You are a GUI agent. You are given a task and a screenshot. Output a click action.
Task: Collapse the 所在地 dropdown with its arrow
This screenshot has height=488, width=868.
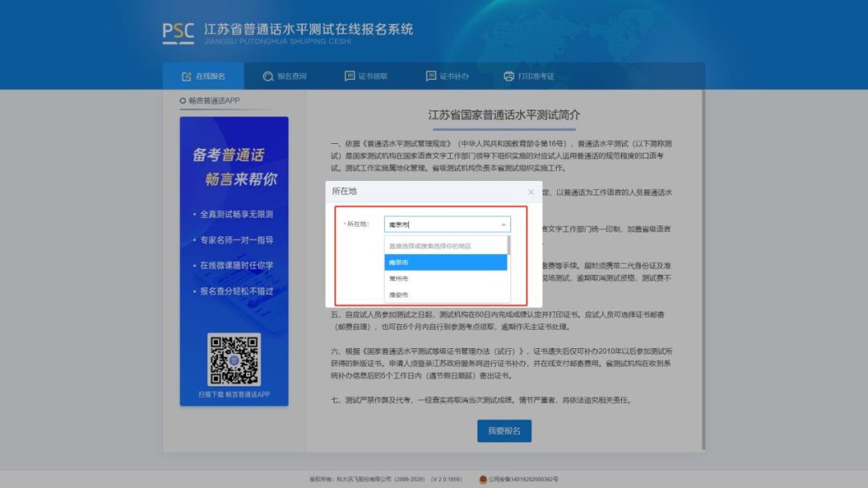pos(503,224)
